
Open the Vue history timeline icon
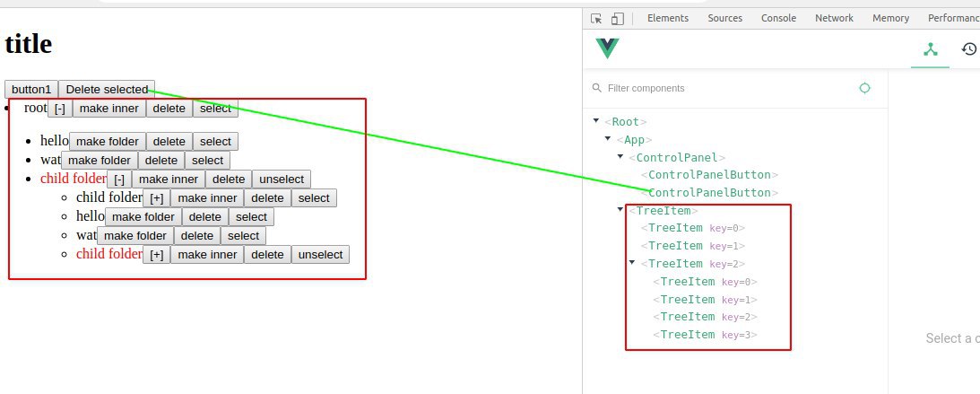pyautogui.click(x=968, y=48)
